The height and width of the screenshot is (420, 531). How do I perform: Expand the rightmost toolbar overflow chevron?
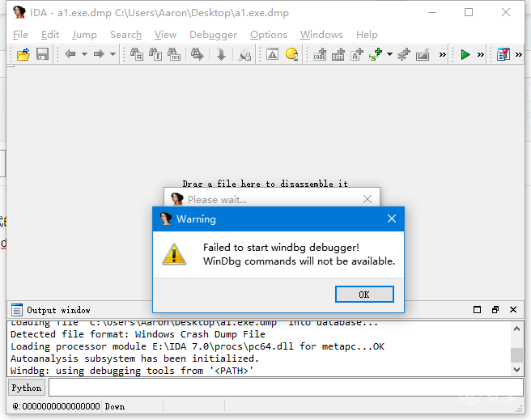click(x=519, y=54)
